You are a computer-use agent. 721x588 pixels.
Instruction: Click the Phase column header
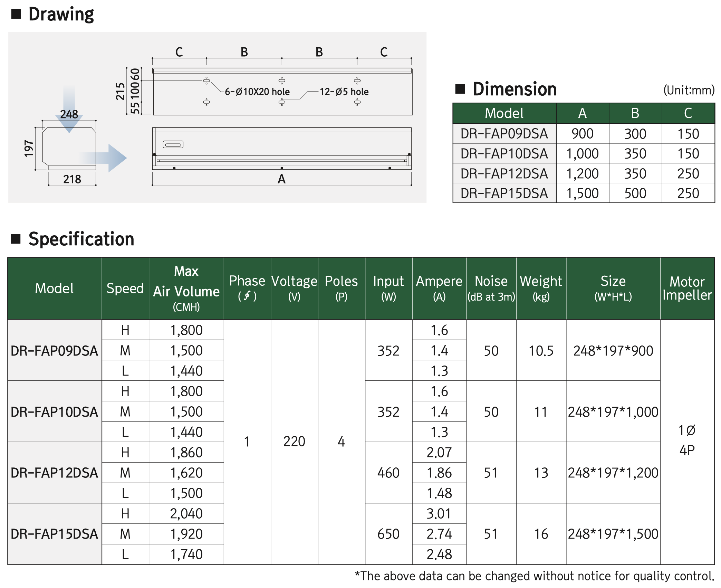click(247, 288)
